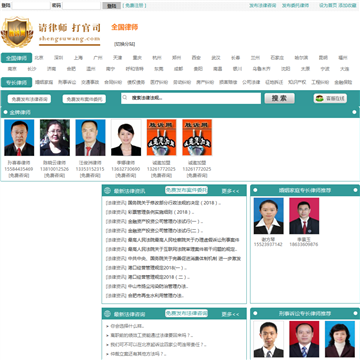The image size is (360, 360).
Task: Open lawyer photo with phone 13810012526
Action: click(55, 138)
